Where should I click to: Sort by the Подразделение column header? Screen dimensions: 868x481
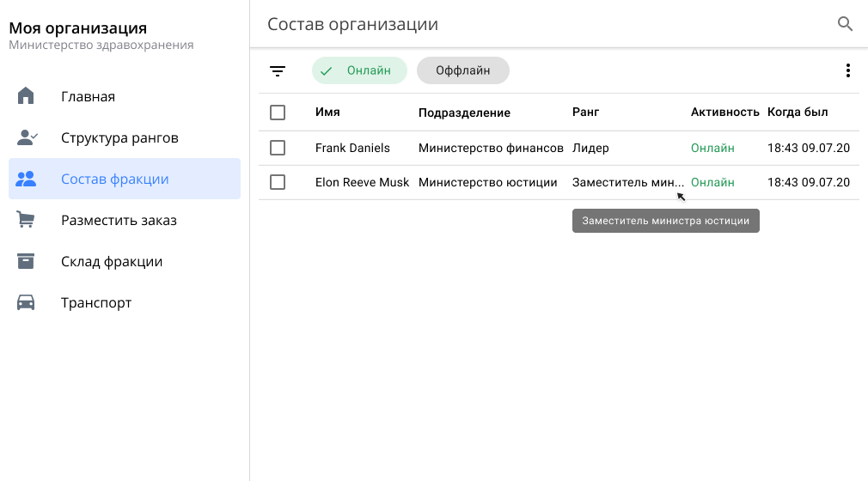coord(464,113)
